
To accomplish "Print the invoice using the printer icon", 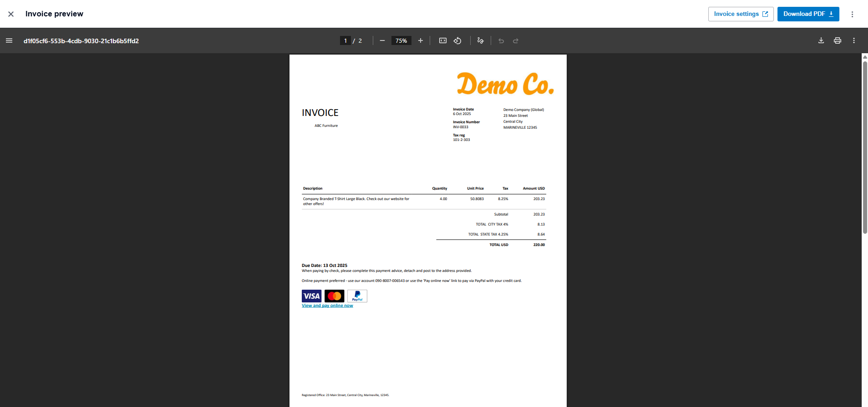I will [838, 40].
